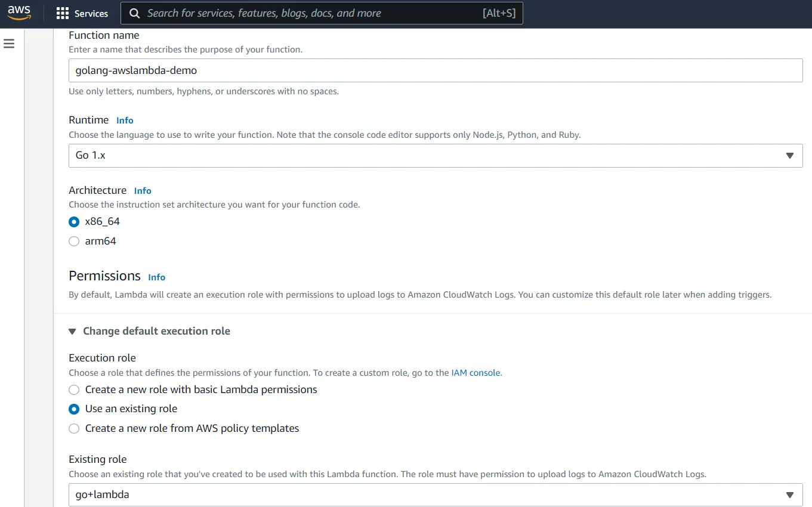Select the x86_64 architecture radio

tap(74, 222)
